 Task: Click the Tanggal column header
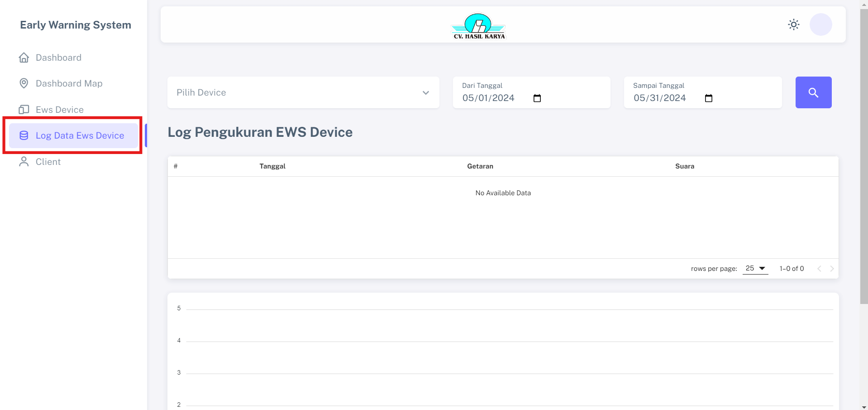(x=272, y=166)
